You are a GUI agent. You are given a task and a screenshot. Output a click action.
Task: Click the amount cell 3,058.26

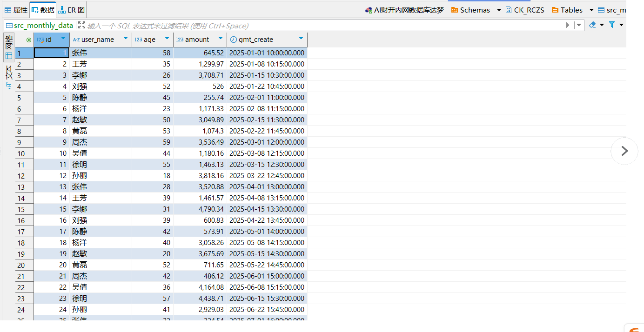coord(200,243)
